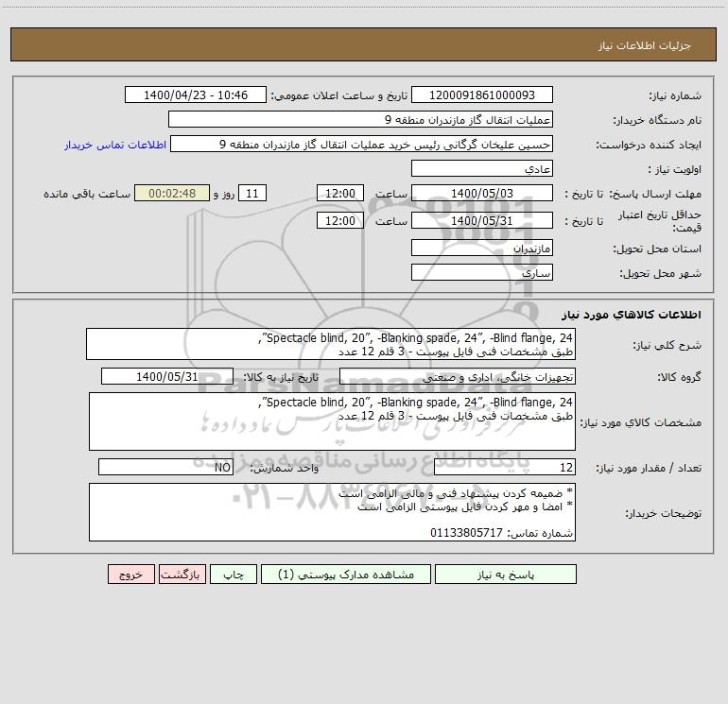Click the توضیحات خریدار notes text area
The height and width of the screenshot is (704, 728).
(332, 512)
